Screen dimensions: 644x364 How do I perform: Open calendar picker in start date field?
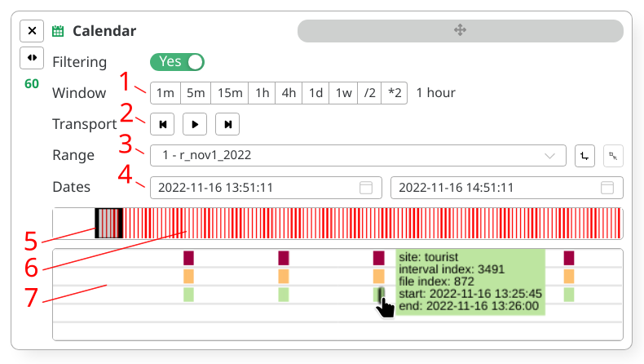click(366, 188)
